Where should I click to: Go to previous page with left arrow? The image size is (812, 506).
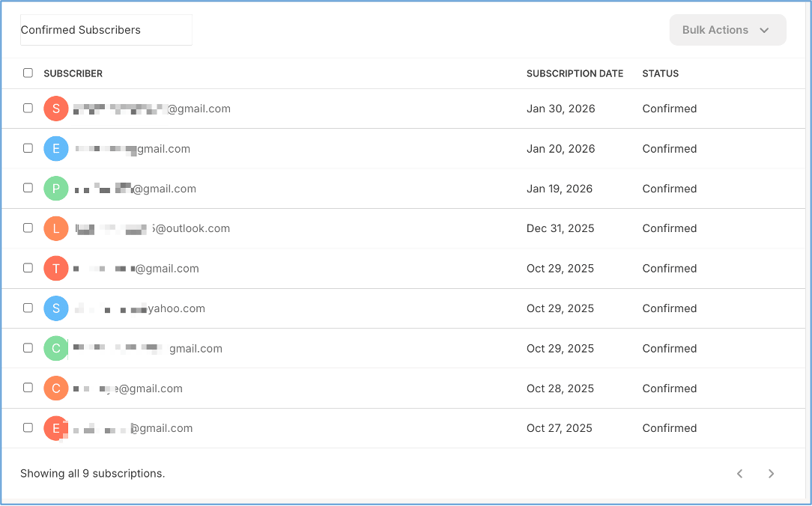pos(739,474)
